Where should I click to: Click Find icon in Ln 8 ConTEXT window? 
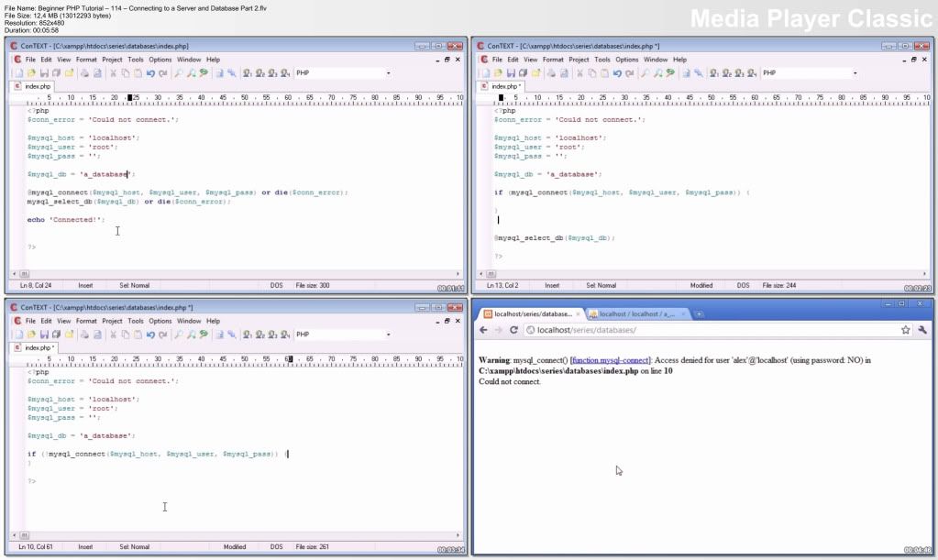(178, 73)
